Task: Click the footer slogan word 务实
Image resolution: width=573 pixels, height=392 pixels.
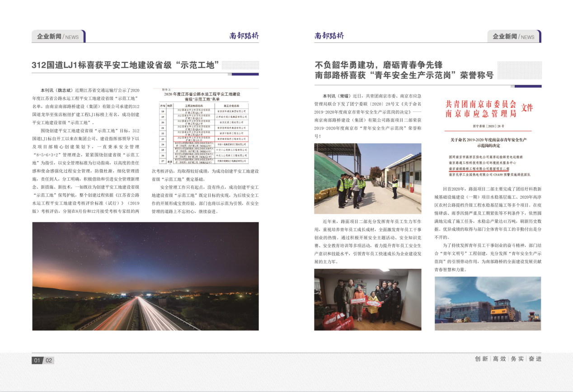Action: pyautogui.click(x=517, y=359)
